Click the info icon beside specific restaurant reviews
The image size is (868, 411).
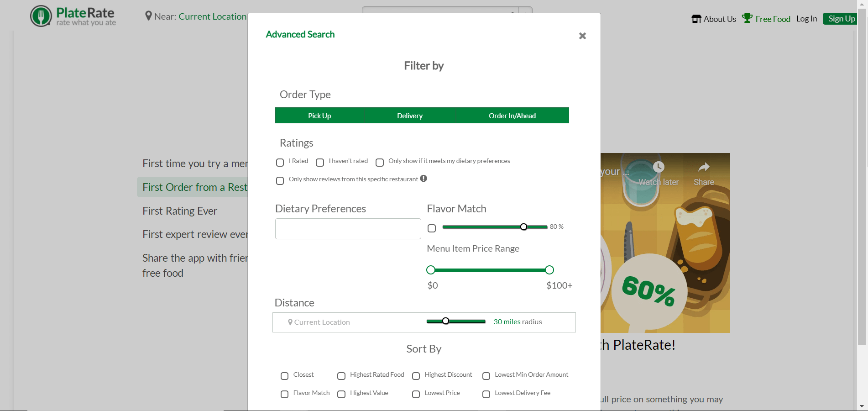click(x=424, y=179)
